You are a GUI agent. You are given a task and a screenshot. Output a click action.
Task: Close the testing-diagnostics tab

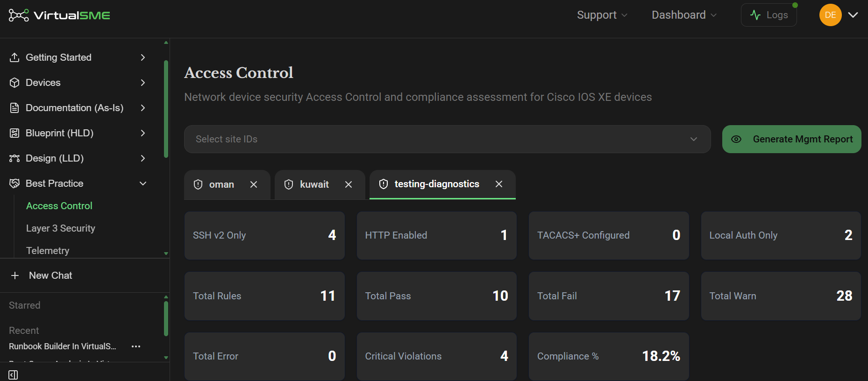499,184
